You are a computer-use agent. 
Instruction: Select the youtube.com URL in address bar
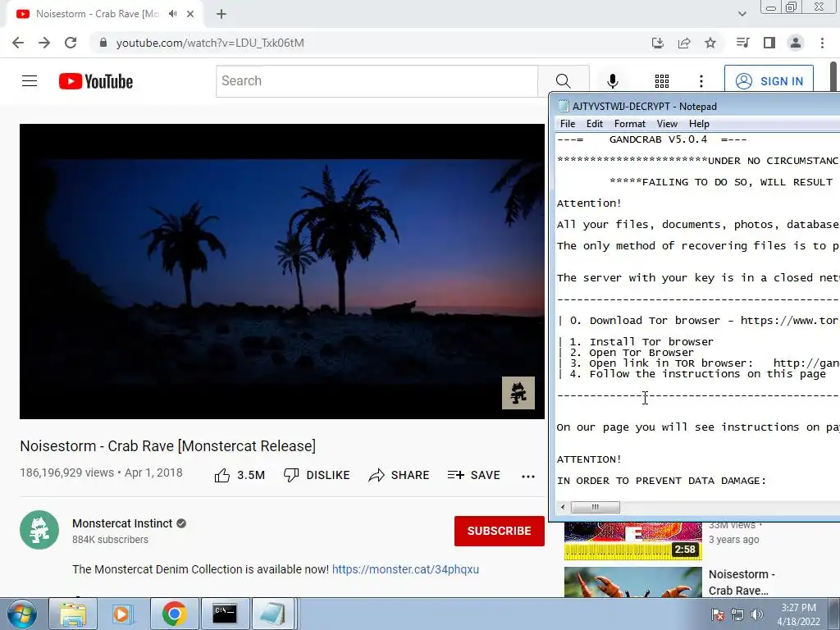210,43
